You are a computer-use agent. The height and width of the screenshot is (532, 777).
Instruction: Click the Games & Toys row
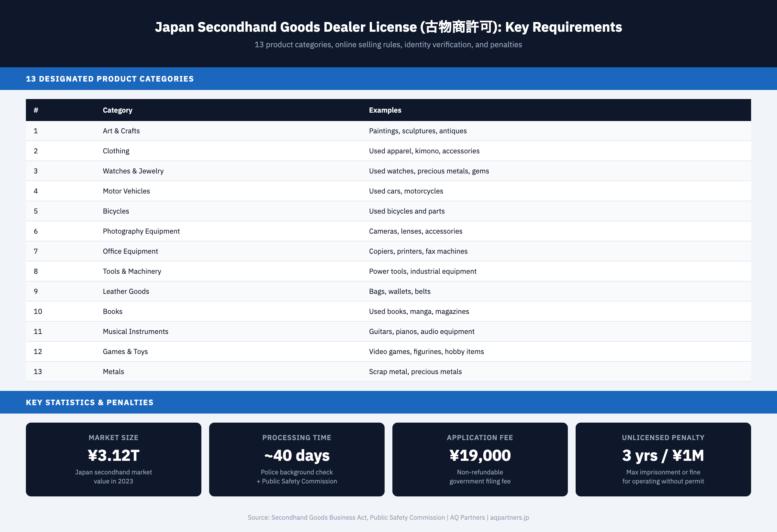(125, 351)
